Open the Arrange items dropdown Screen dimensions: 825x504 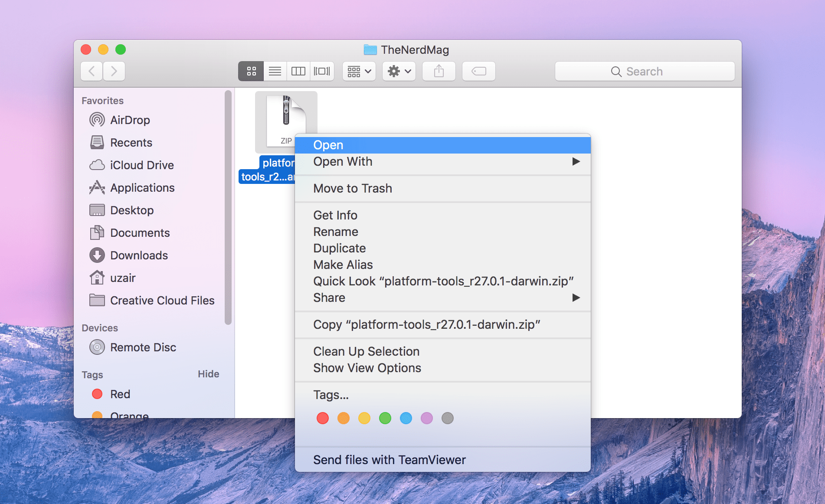click(359, 71)
